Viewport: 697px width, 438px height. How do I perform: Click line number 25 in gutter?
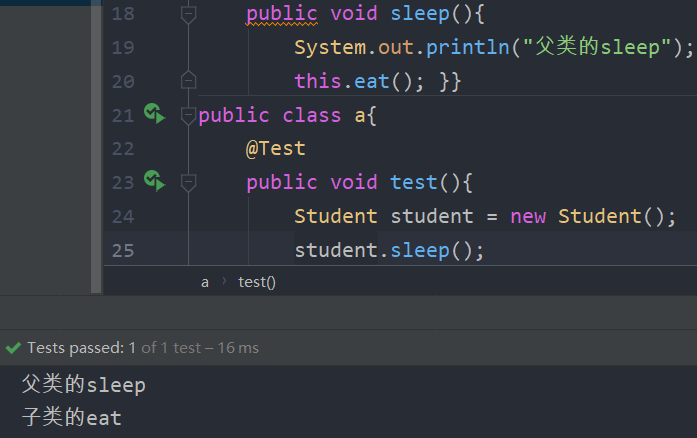click(123, 251)
